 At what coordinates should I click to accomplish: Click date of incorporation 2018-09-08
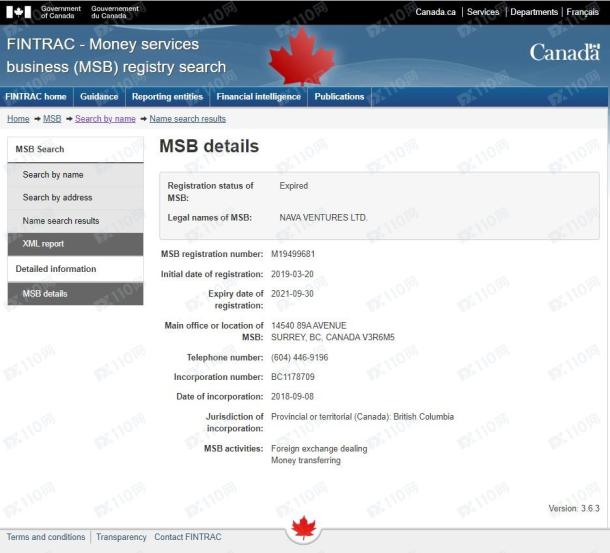[292, 397]
